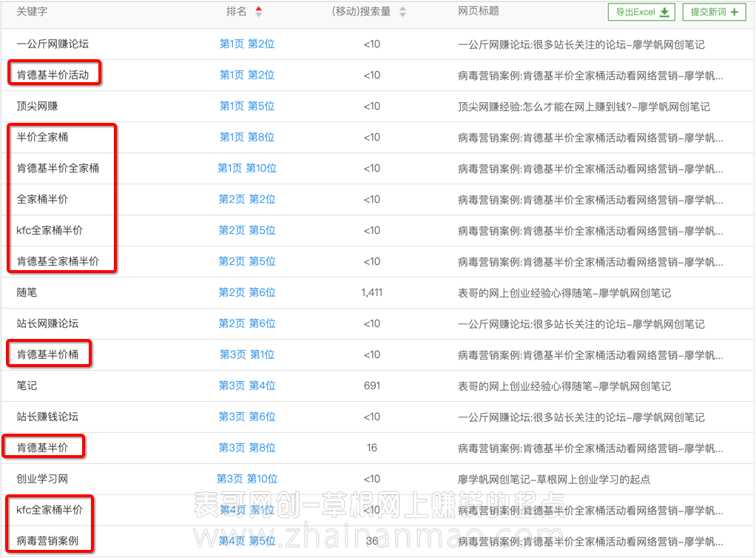Image resolution: width=756 pixels, height=558 pixels.
Task: Open ranking 第3页 第1位 link
Action: (x=247, y=354)
